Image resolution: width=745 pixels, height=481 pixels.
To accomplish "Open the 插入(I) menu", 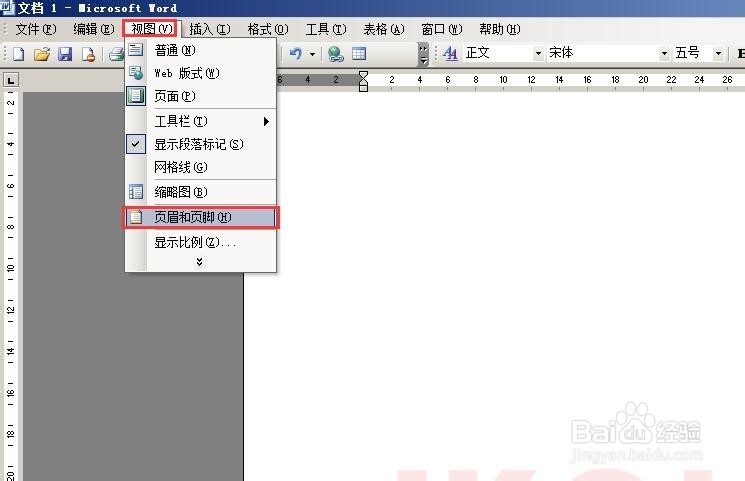I will [x=210, y=29].
